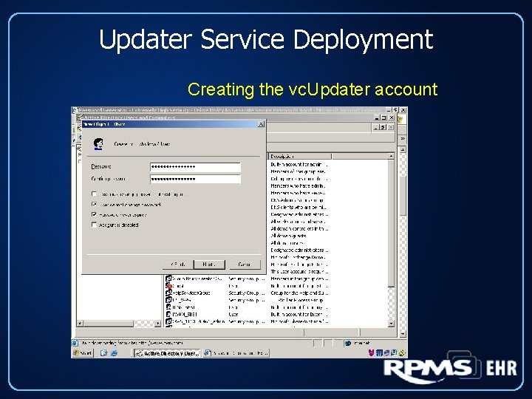532x399 pixels.
Task: Click the Internet zone icon in status bar
Action: pyautogui.click(x=348, y=343)
